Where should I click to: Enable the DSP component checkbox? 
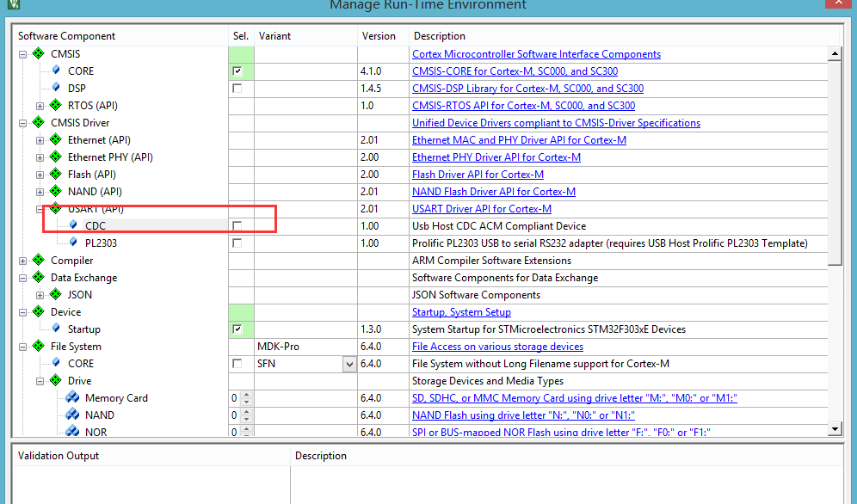tap(237, 88)
